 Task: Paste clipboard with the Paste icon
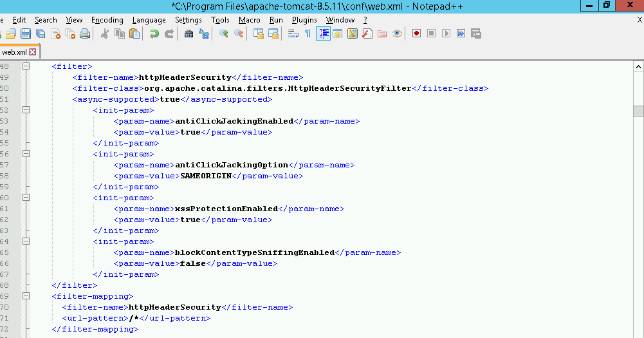click(x=134, y=33)
